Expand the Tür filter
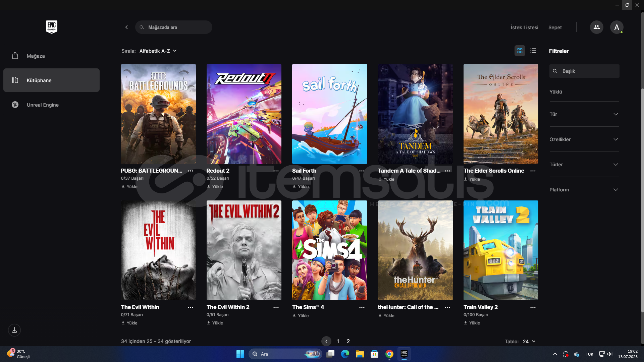Screen dimensions: 644x362 tap(584, 114)
